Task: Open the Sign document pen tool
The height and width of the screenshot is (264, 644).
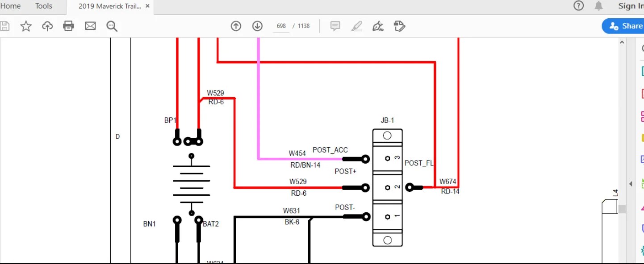Action: 378,26
